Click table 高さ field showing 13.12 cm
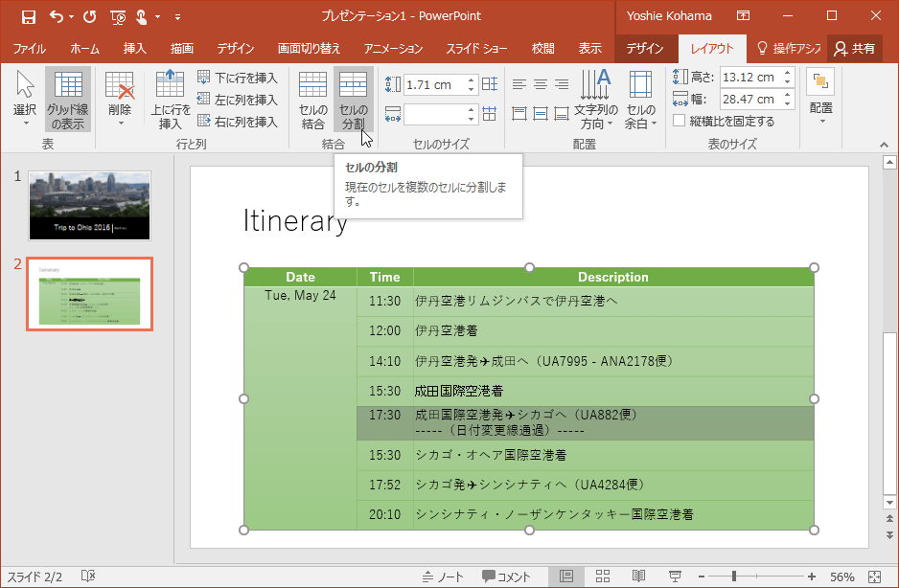 751,77
